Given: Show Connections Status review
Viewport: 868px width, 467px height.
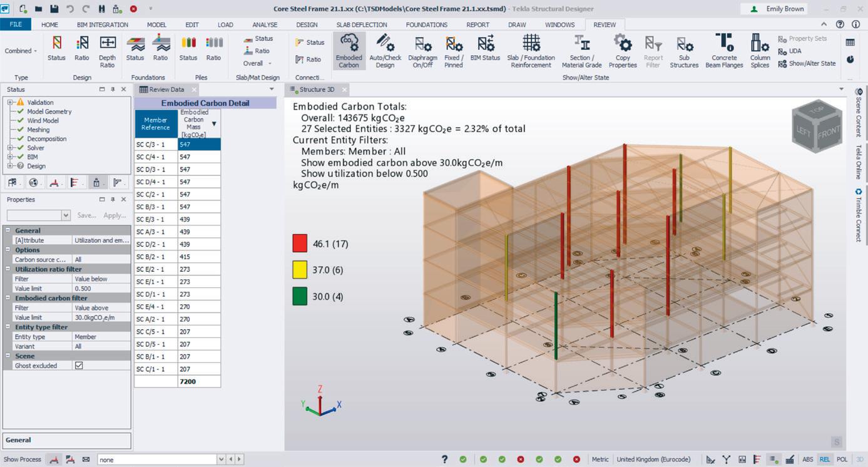Looking at the screenshot, I should coord(310,43).
